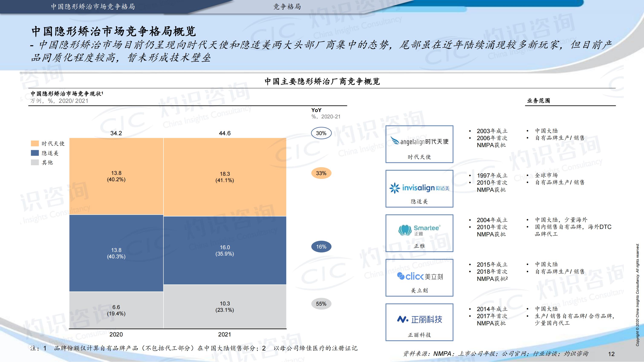Screen dimensions: 644x362
Task: Click the invisalign 隐适美 logo box
Action: (419, 189)
